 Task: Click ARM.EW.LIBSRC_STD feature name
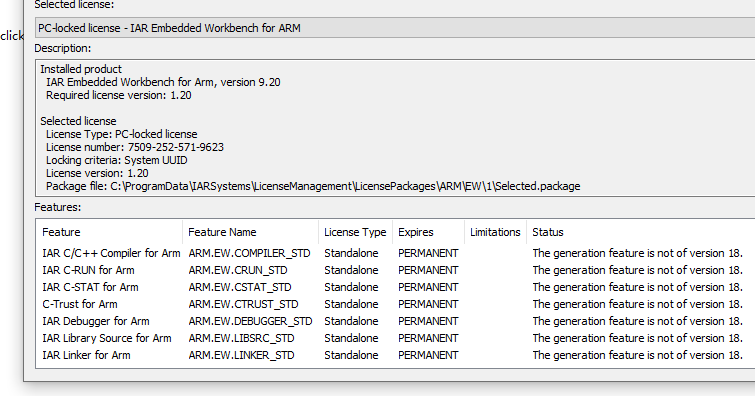(241, 338)
